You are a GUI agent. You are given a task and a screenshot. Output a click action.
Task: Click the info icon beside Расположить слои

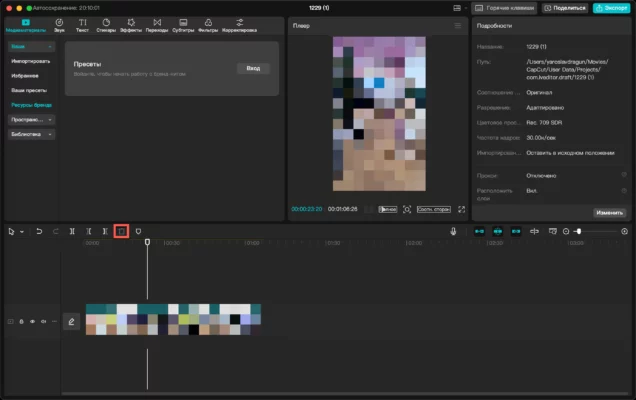[624, 190]
